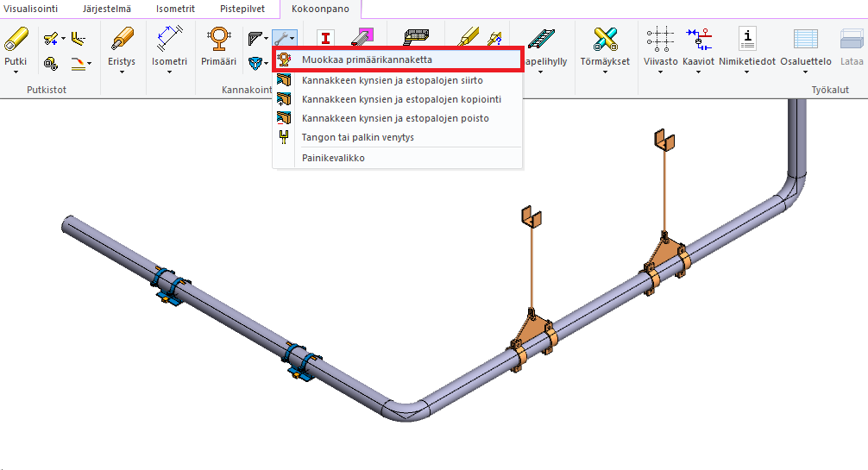
Task: Switch to the Visualisointi tab
Action: (x=30, y=9)
